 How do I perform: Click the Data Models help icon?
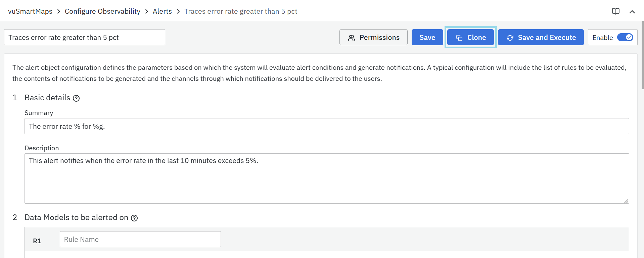click(x=134, y=218)
